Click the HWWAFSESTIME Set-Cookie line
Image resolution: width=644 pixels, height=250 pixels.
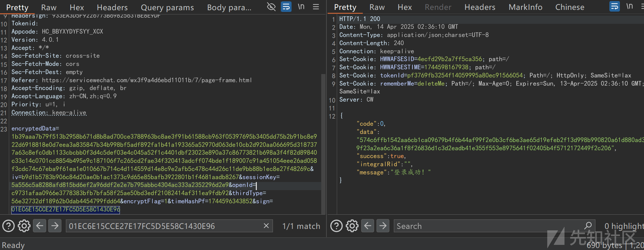417,67
